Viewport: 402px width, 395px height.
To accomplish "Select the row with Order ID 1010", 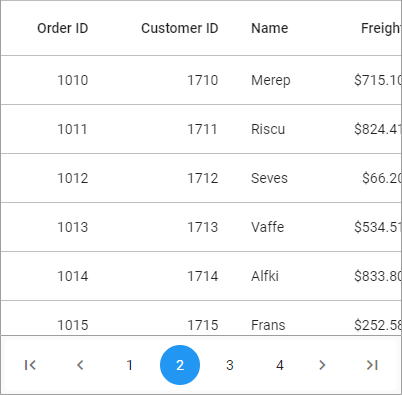I will 201,80.
